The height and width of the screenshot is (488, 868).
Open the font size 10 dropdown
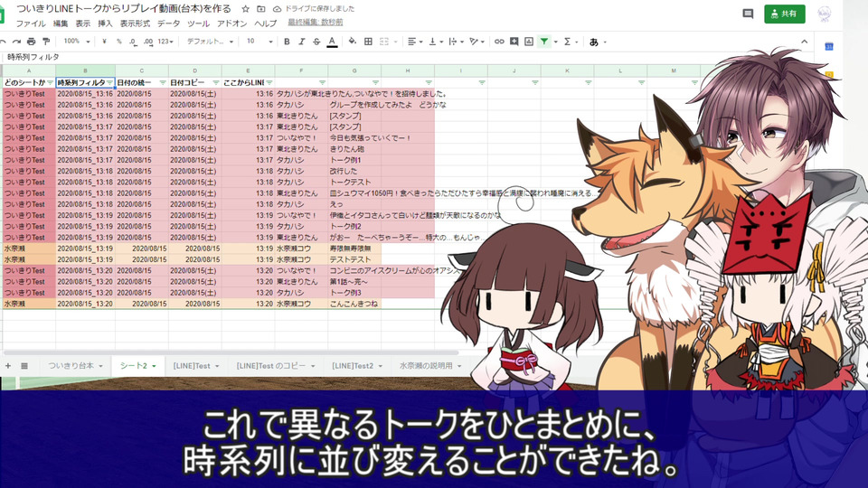259,42
